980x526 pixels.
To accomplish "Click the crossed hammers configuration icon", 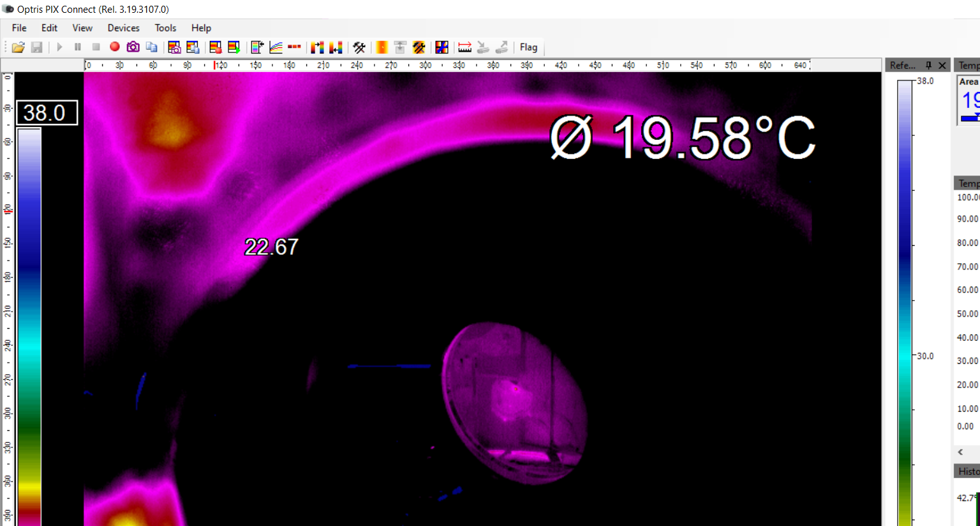I will point(359,47).
